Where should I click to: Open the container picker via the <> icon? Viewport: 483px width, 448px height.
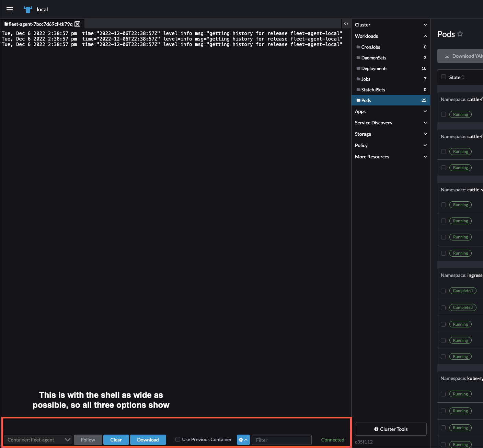(346, 23)
